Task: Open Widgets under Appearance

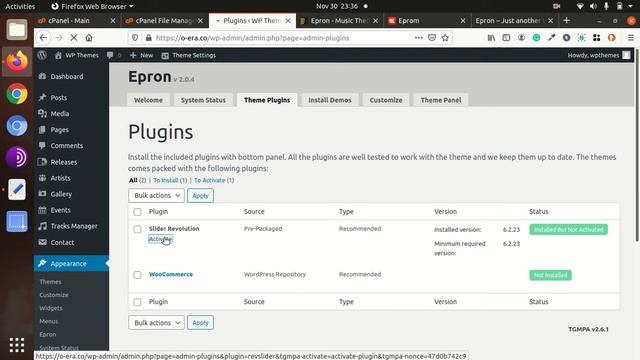Action: coord(51,308)
